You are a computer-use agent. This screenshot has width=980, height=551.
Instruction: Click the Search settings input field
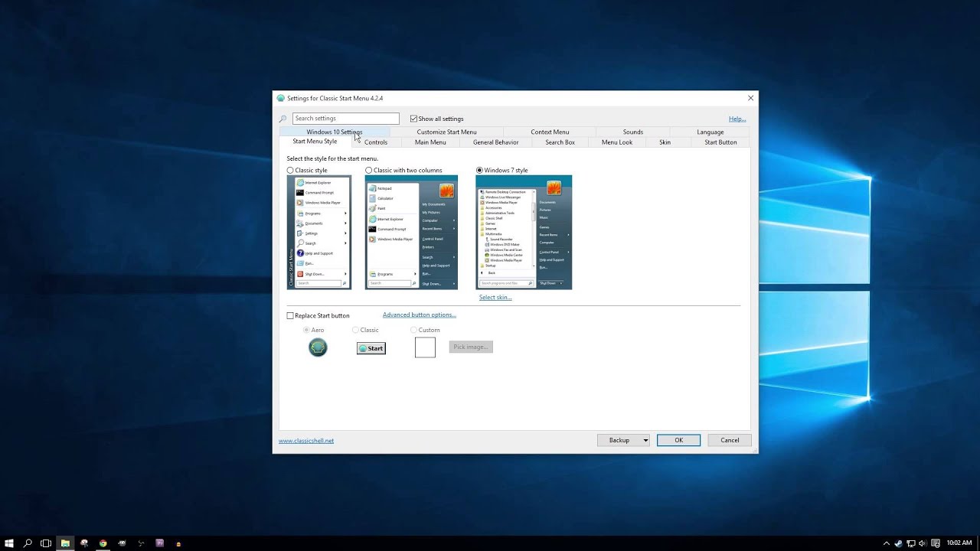pyautogui.click(x=345, y=119)
